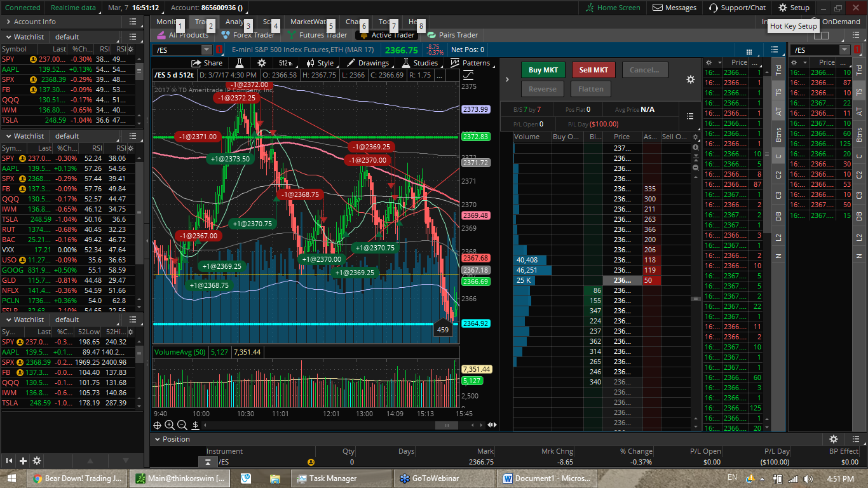The height and width of the screenshot is (488, 868).
Task: Click the dollar-sign price scale icon
Action: pyautogui.click(x=196, y=425)
